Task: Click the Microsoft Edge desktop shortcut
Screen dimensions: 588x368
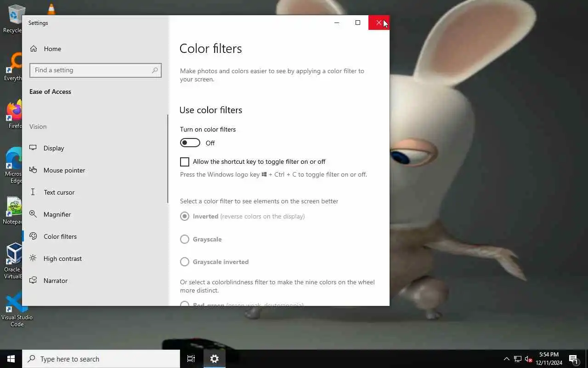Action: click(x=14, y=166)
